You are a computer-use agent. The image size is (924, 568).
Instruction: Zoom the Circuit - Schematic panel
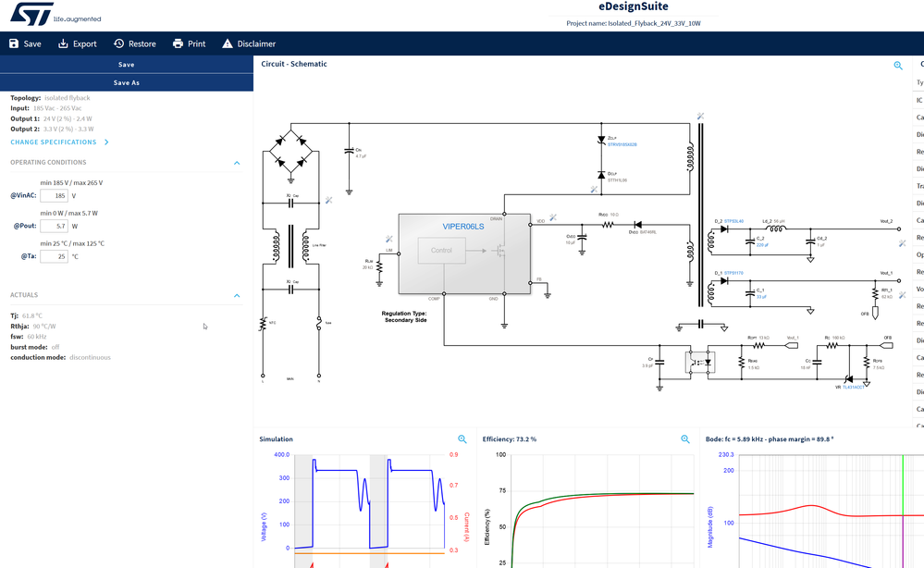(x=898, y=66)
